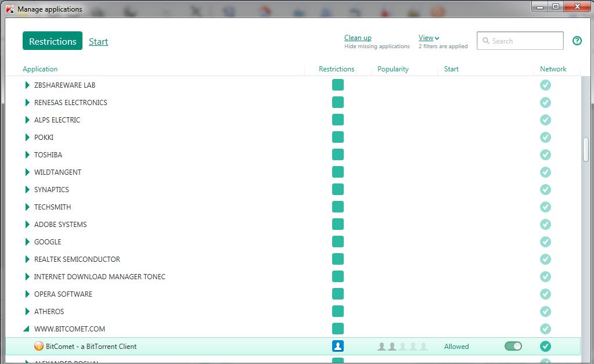Sort by Start column header
Viewport: 594px width, 364px height.
click(451, 69)
